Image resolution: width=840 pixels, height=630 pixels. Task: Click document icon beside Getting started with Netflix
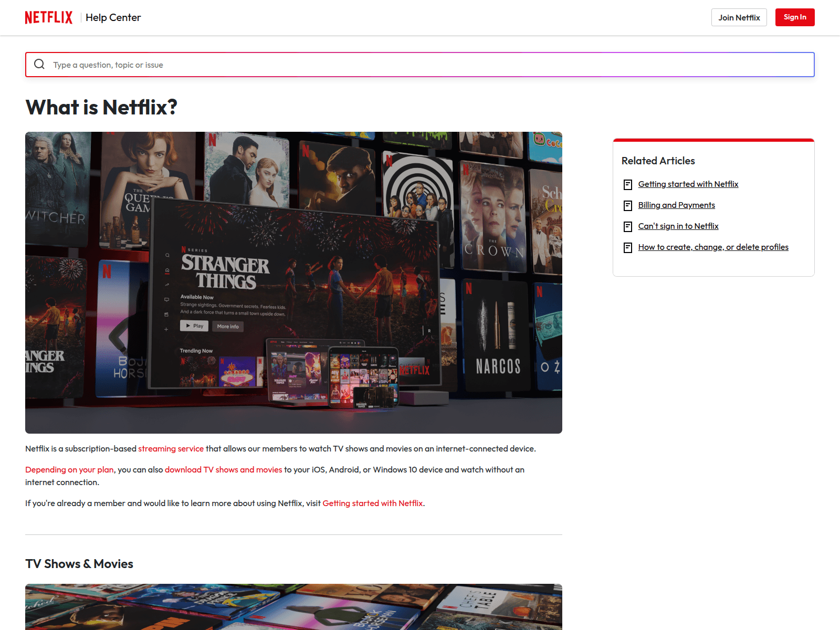coord(627,184)
